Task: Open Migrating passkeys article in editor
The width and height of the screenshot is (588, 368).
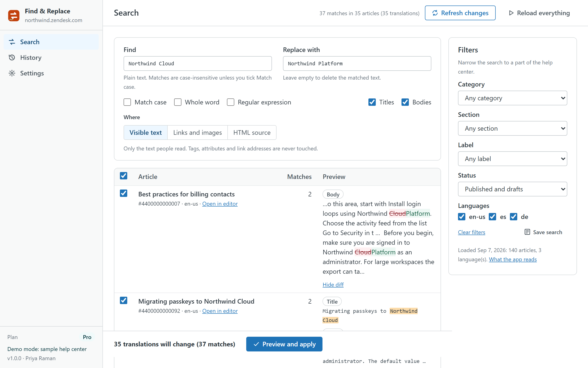Action: pyautogui.click(x=220, y=311)
